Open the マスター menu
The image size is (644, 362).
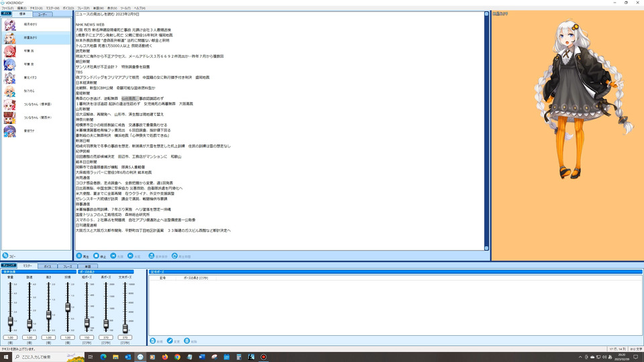click(52, 8)
